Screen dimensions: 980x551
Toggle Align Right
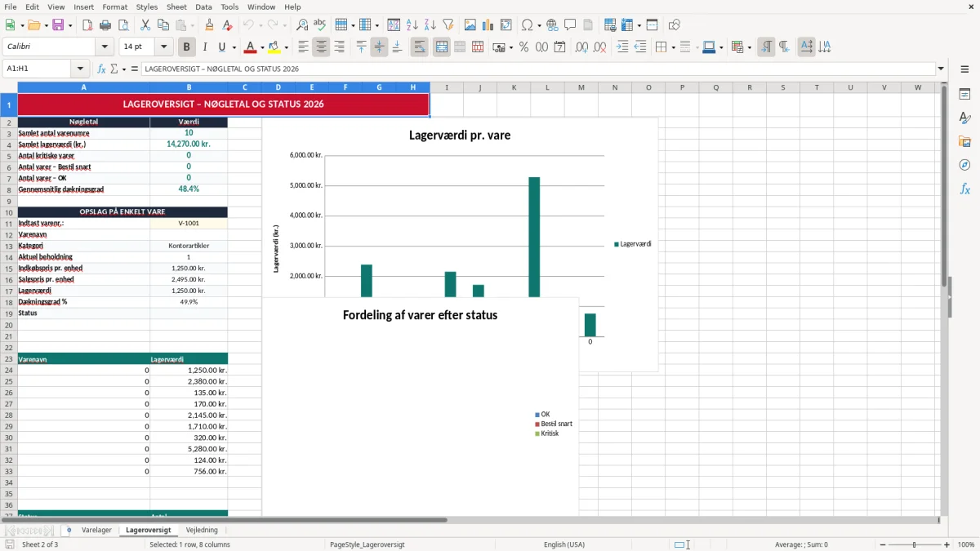tap(339, 47)
